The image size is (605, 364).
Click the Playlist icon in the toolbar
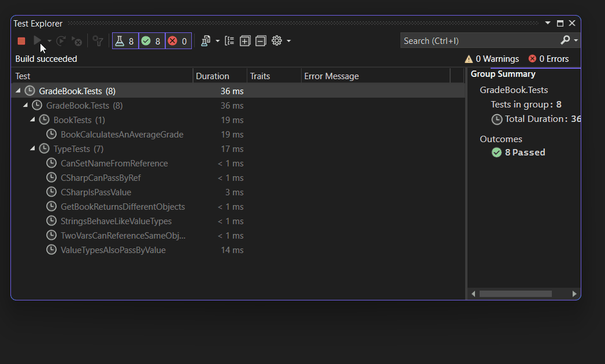pyautogui.click(x=206, y=41)
